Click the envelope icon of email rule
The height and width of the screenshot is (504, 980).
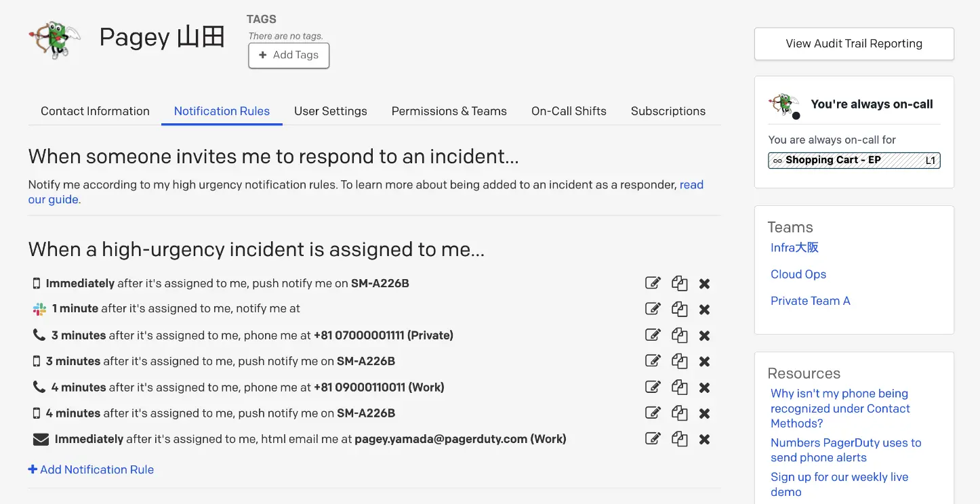click(41, 439)
